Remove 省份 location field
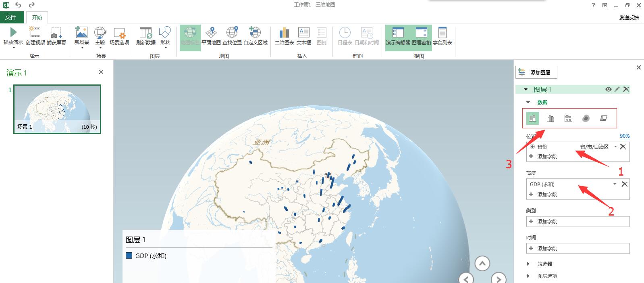This screenshot has width=644, height=283. coord(623,147)
